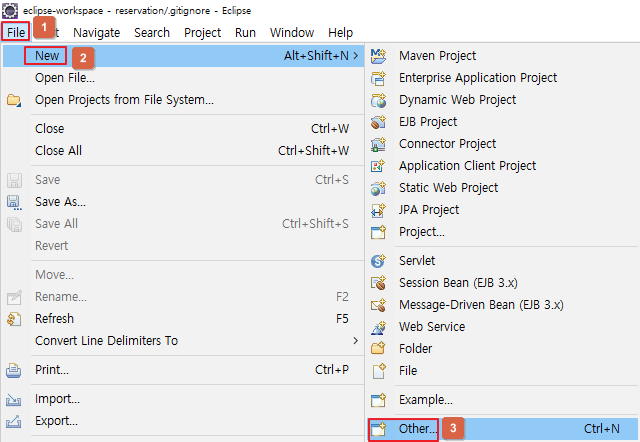Select EJB Project text
Image resolution: width=640 pixels, height=442 pixels.
[x=428, y=122]
